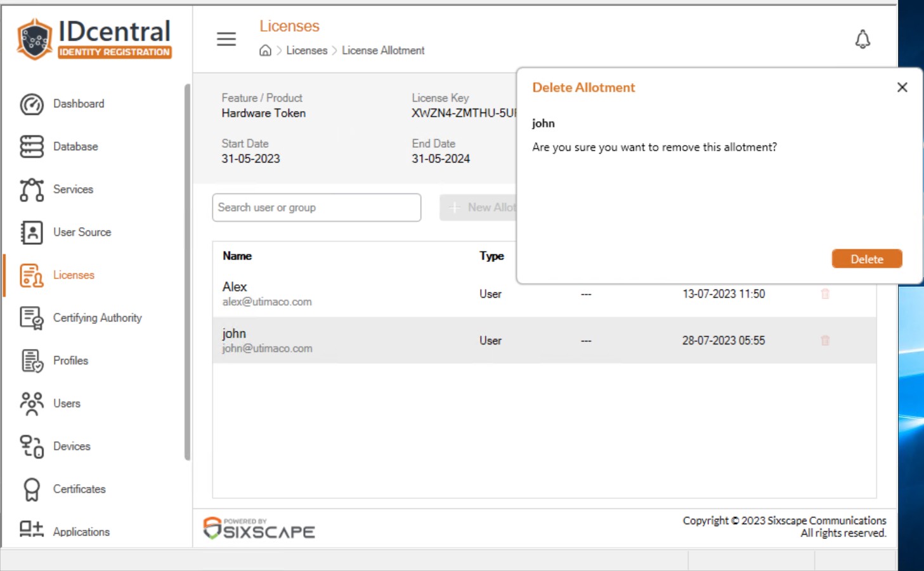Click the Devices icon
924x571 pixels.
tap(32, 447)
